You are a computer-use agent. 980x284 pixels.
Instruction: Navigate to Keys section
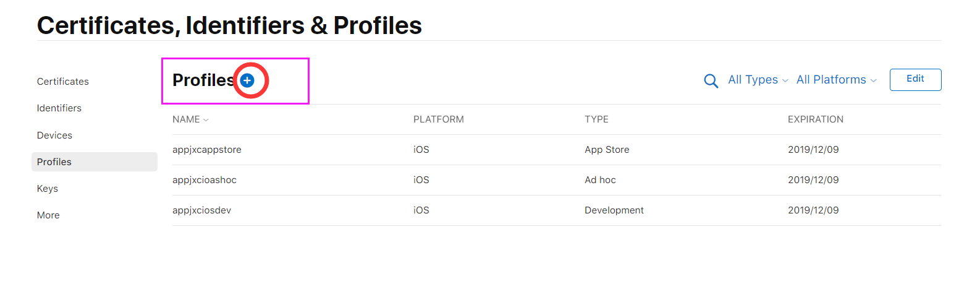pos(48,189)
